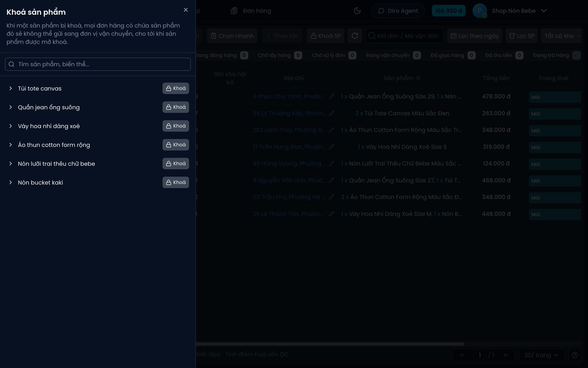Open Lọc theo ngày date filter
This screenshot has height=368, width=588.
click(475, 36)
